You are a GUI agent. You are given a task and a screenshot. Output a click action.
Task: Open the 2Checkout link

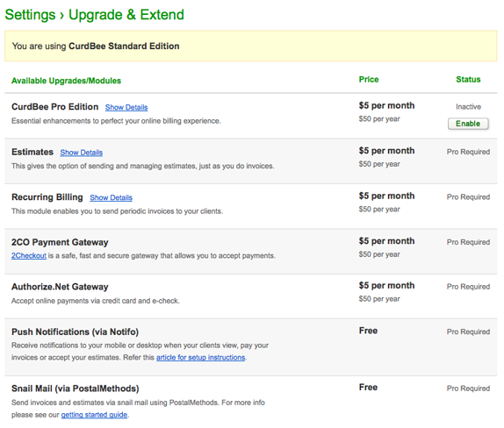(29, 256)
